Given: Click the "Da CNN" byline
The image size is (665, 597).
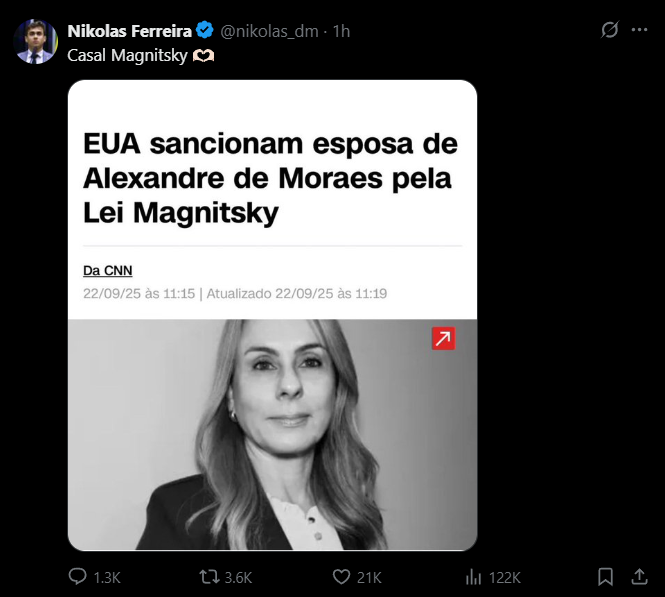Looking at the screenshot, I should 108,270.
